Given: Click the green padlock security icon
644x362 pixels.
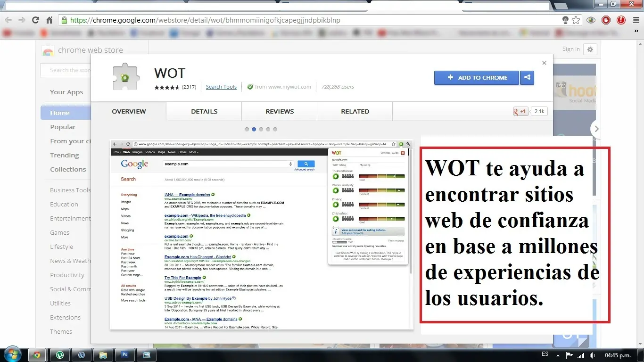Looking at the screenshot, I should pos(64,20).
